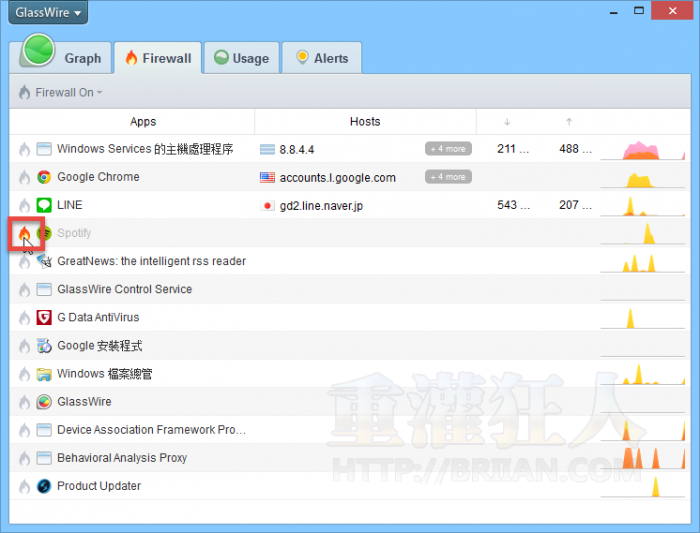Open the GlassWire main menu dropdown
Screen dimensions: 700x533
coord(47,13)
